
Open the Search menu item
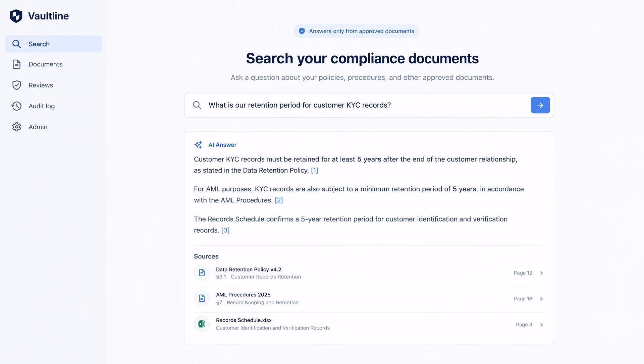tap(53, 44)
